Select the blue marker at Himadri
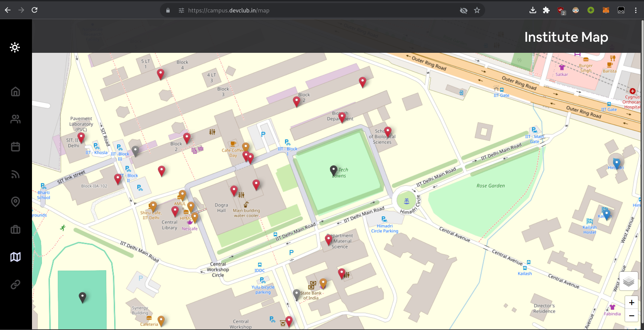Viewport: 644px width, 330px height. 616,163
